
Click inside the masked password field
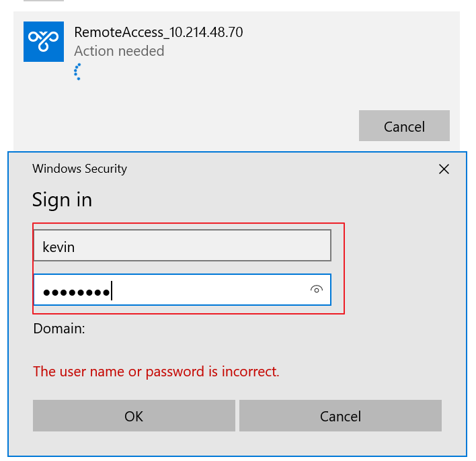click(x=182, y=290)
